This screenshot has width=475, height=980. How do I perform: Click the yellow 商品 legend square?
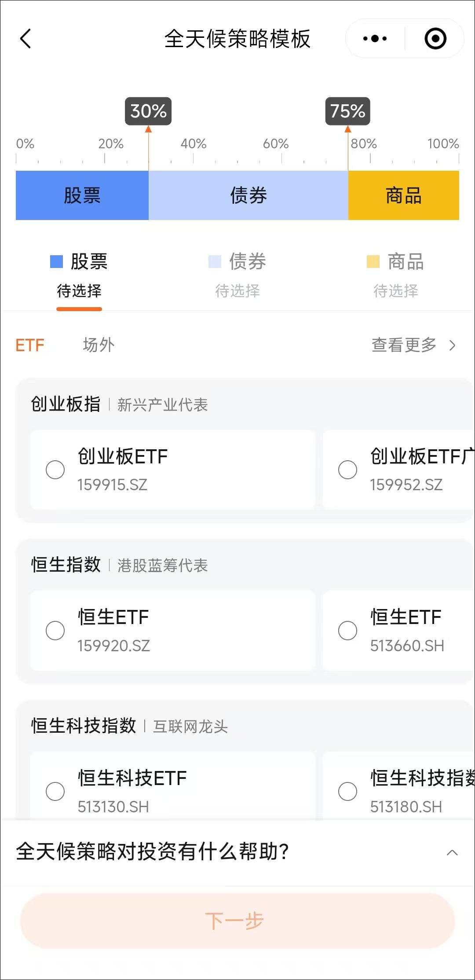point(373,261)
